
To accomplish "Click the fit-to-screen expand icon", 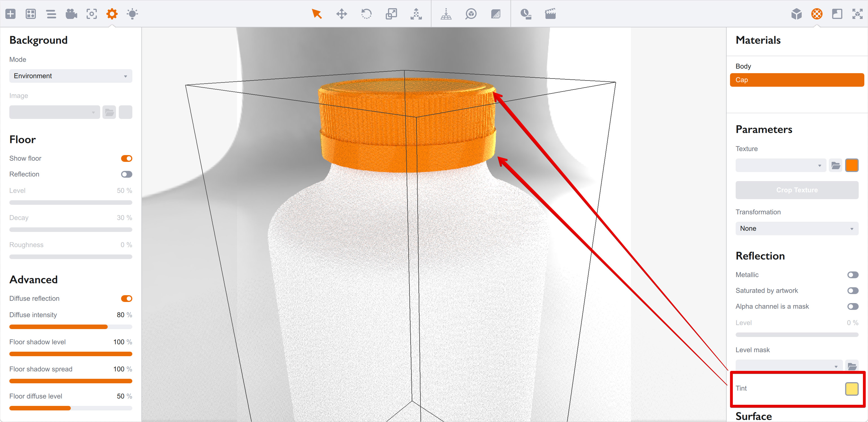I will pyautogui.click(x=857, y=14).
